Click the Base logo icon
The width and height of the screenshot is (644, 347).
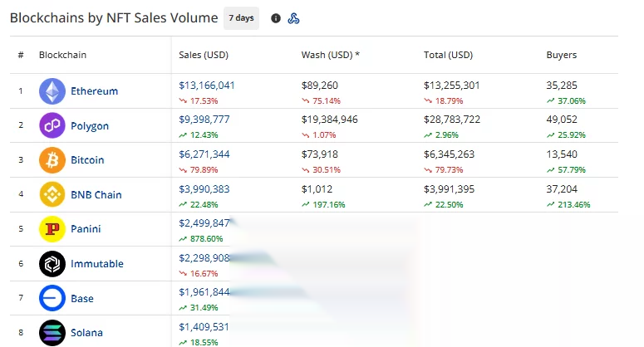point(52,298)
